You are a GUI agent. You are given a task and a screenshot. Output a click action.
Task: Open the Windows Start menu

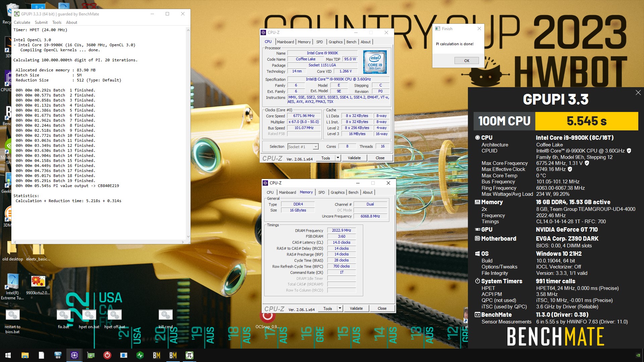(x=8, y=355)
